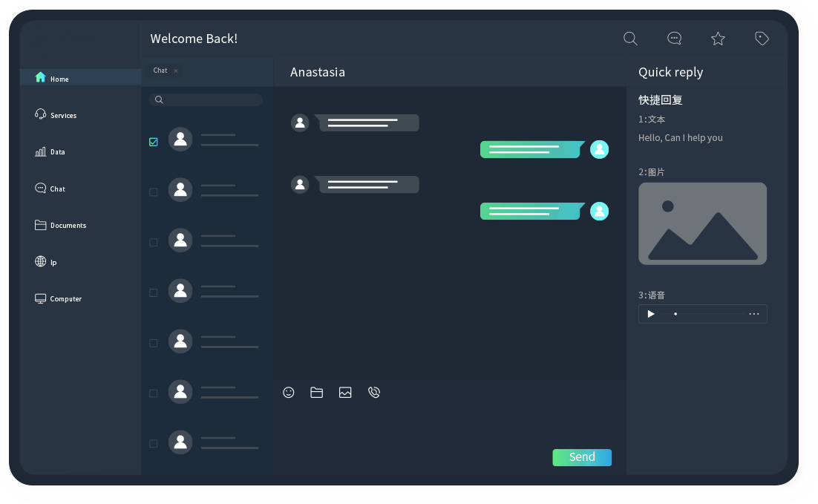Uncheck the first contact's checked checkbox
This screenshot has height=504, width=818.
[154, 142]
